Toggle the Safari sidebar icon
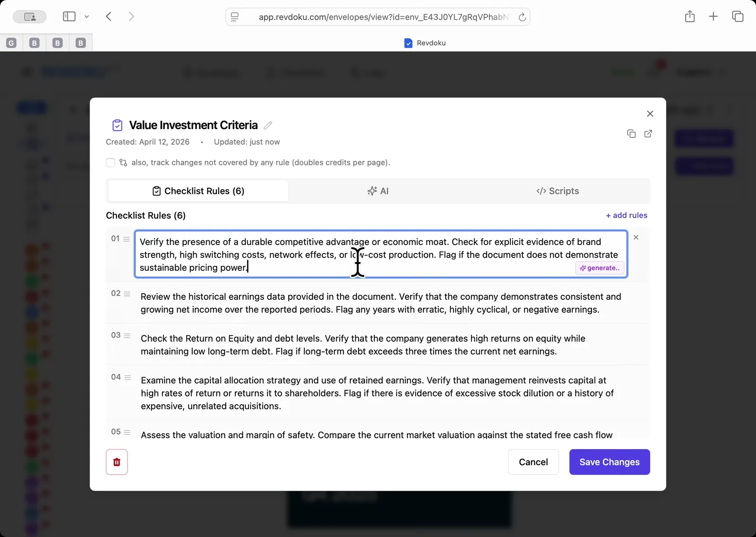Screen dimensions: 756x537 point(69,16)
